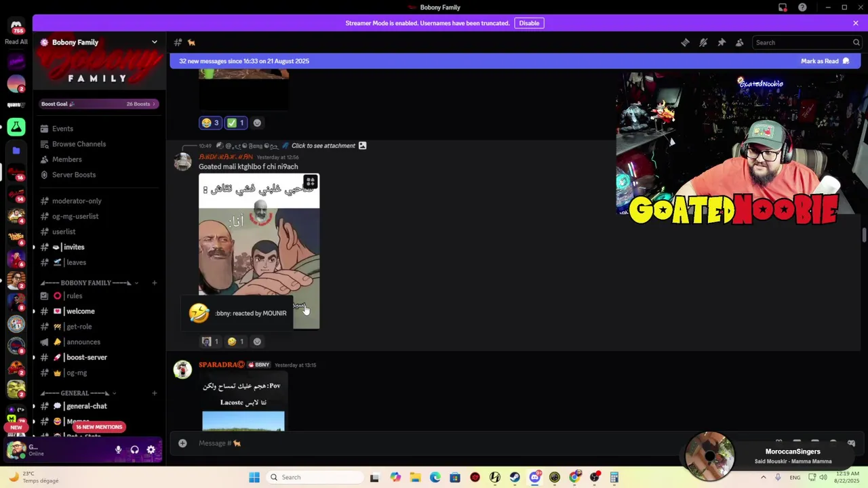868x488 pixels.
Task: Click the channel Search field
Action: (x=807, y=42)
